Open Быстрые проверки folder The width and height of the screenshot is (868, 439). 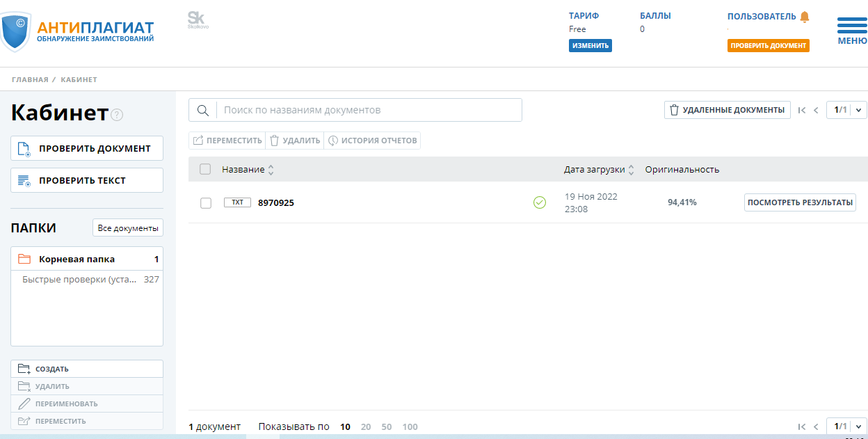click(x=79, y=280)
